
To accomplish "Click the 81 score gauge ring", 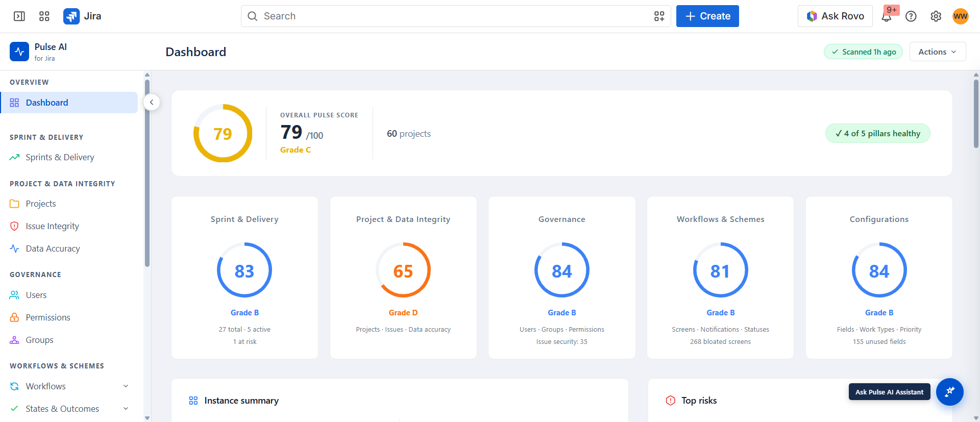I will (720, 270).
